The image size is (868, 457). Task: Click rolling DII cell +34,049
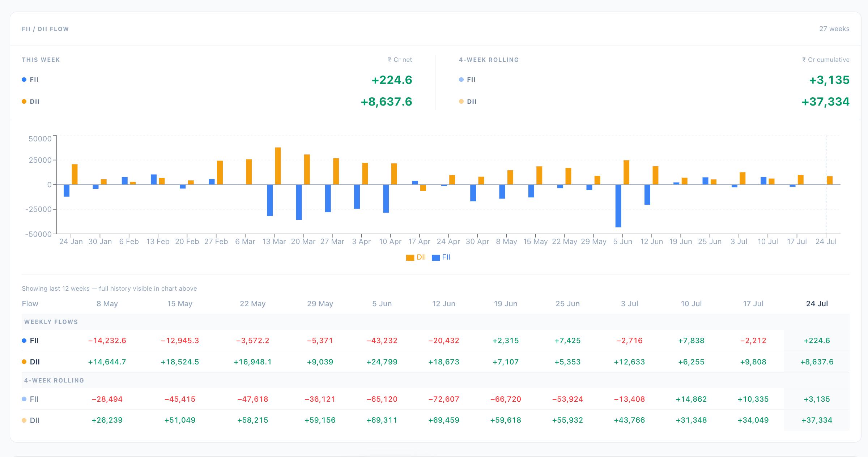click(753, 420)
